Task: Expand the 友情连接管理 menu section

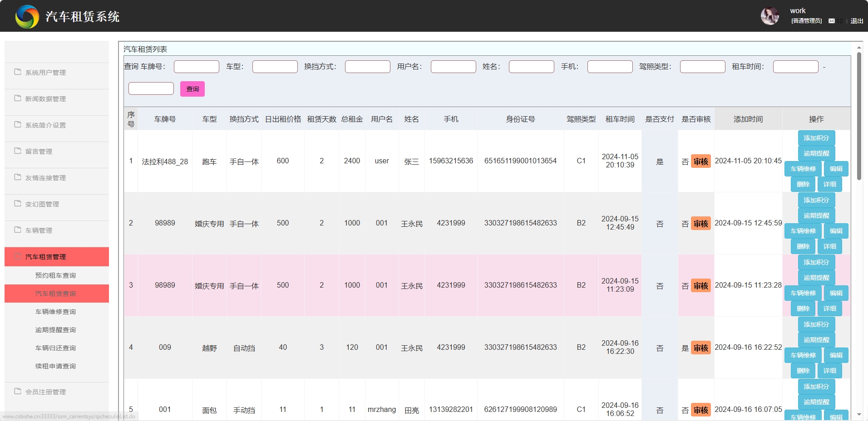Action: [x=45, y=178]
